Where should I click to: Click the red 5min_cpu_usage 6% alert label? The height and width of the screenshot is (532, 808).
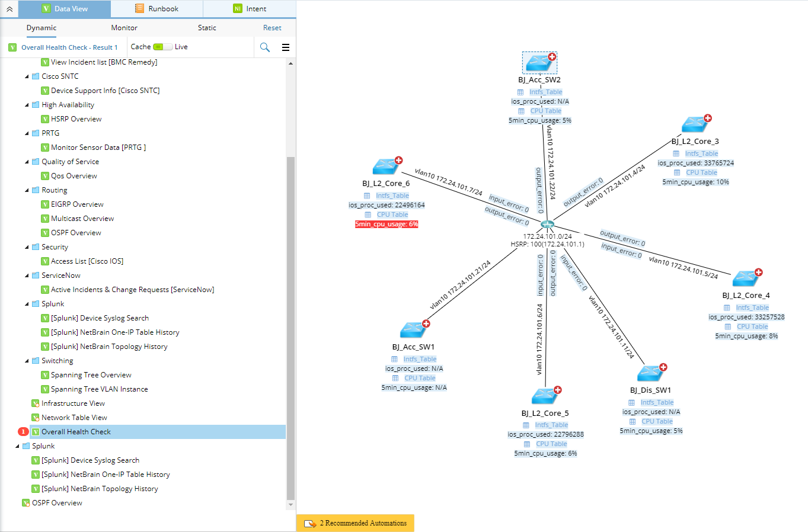pyautogui.click(x=387, y=224)
